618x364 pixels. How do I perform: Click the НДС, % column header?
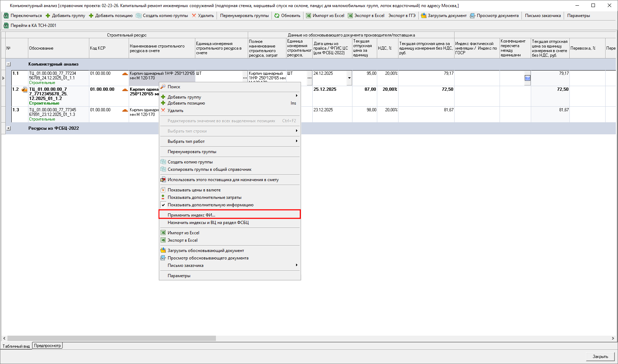[388, 48]
